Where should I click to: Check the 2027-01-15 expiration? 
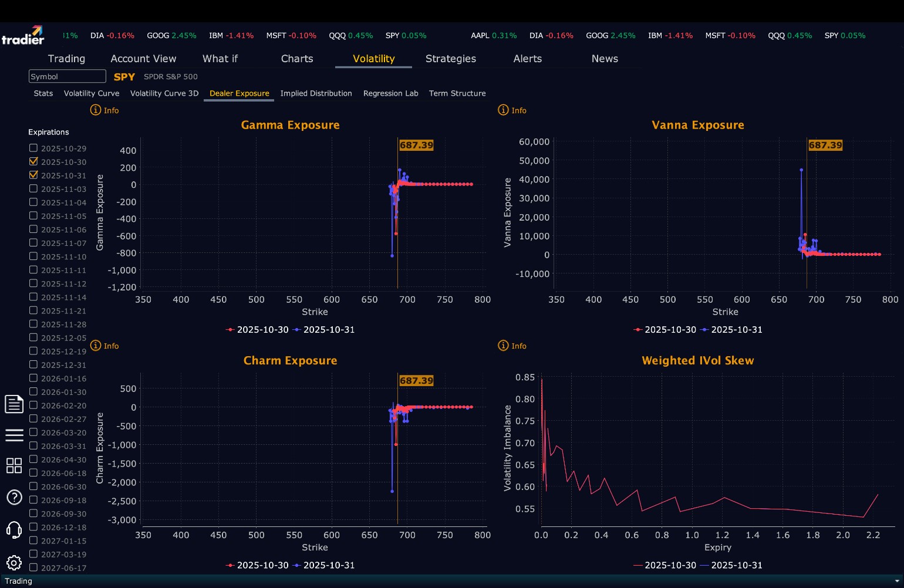pyautogui.click(x=33, y=540)
